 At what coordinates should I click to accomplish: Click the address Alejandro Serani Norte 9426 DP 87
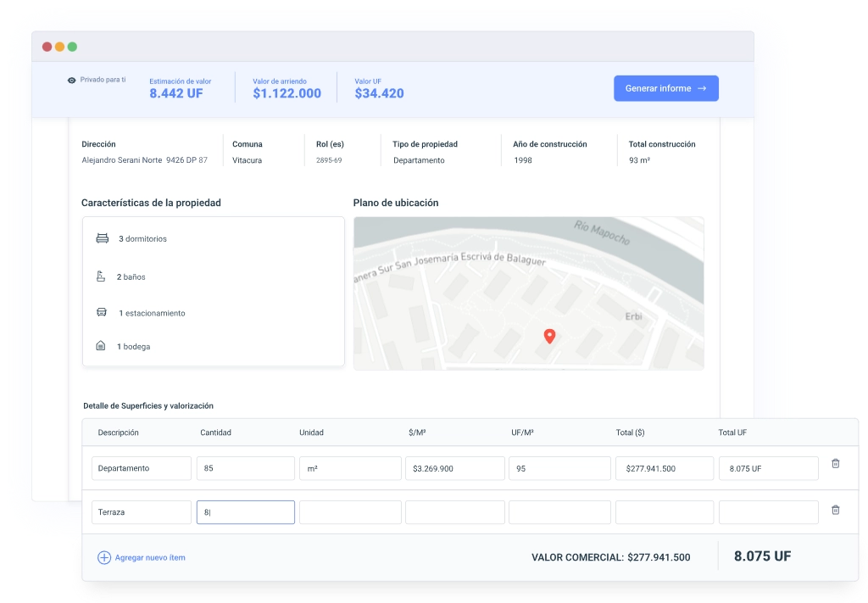tap(144, 160)
